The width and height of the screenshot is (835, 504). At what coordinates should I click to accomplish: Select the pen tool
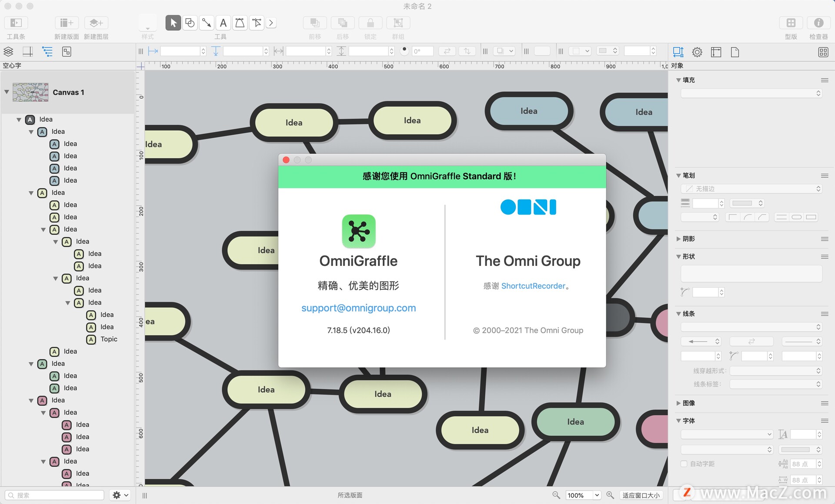[240, 23]
